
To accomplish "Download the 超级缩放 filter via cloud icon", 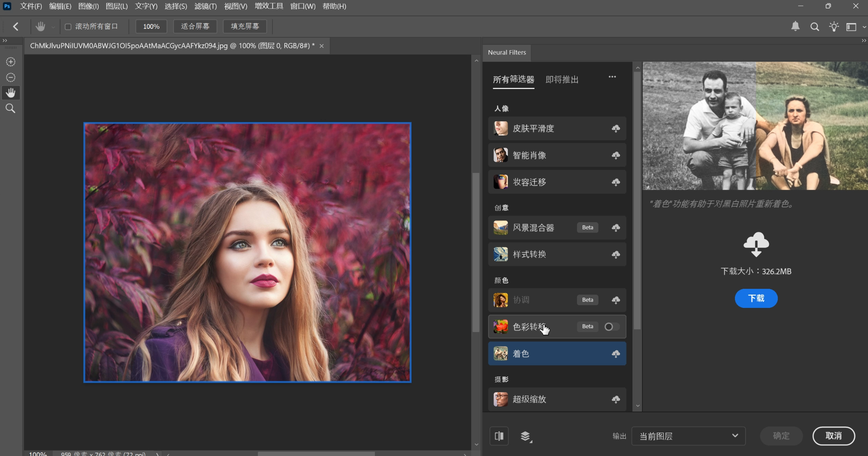I will [x=616, y=399].
